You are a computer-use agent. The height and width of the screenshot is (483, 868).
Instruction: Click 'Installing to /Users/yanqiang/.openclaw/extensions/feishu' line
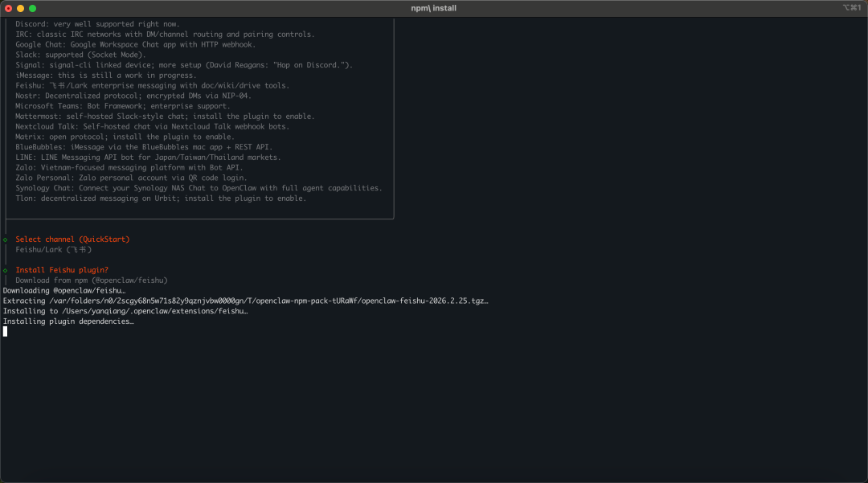(x=125, y=311)
